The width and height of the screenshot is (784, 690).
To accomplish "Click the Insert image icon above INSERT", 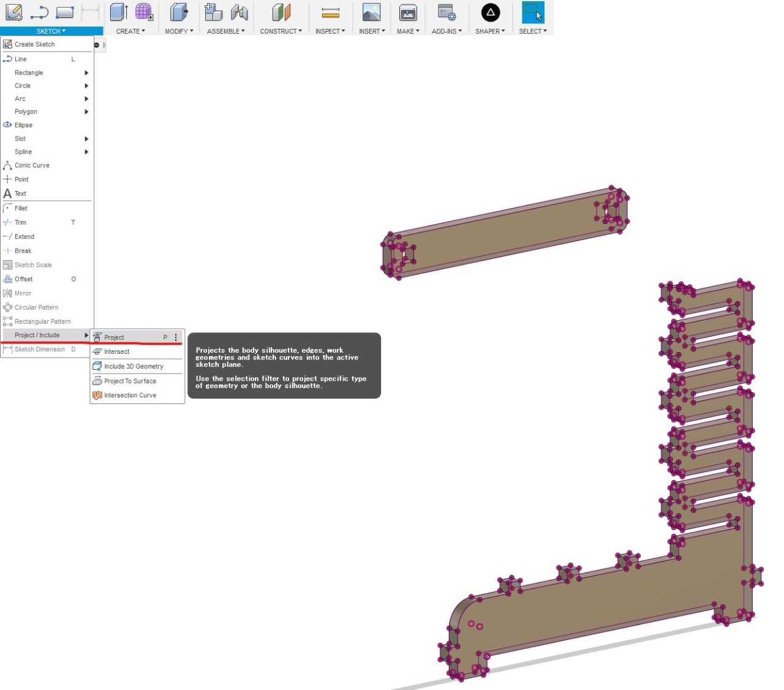I will [x=371, y=12].
